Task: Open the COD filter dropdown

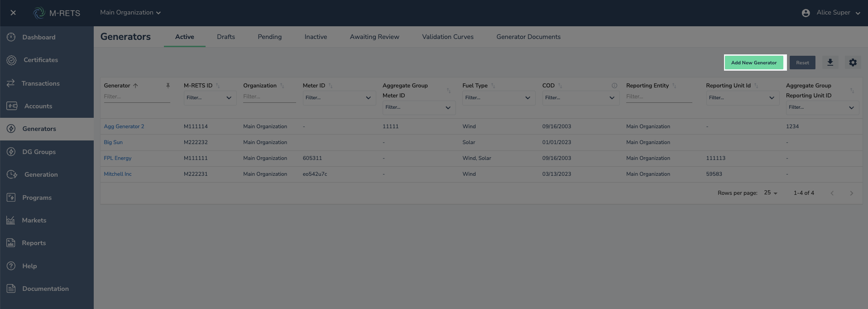Action: pos(580,98)
